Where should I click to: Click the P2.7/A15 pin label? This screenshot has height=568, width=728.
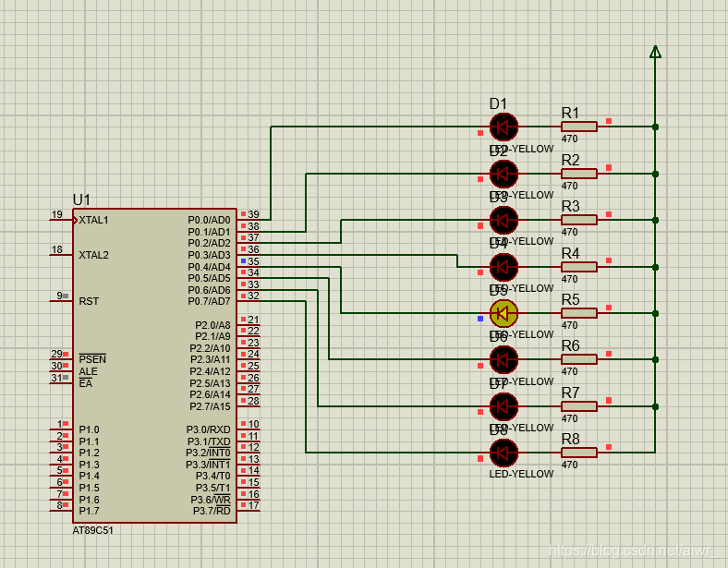210,406
